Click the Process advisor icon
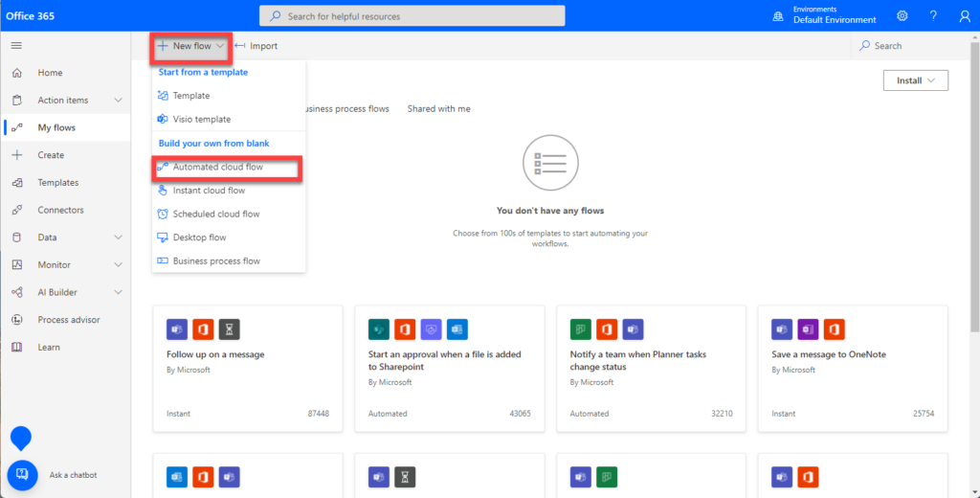 tap(17, 320)
